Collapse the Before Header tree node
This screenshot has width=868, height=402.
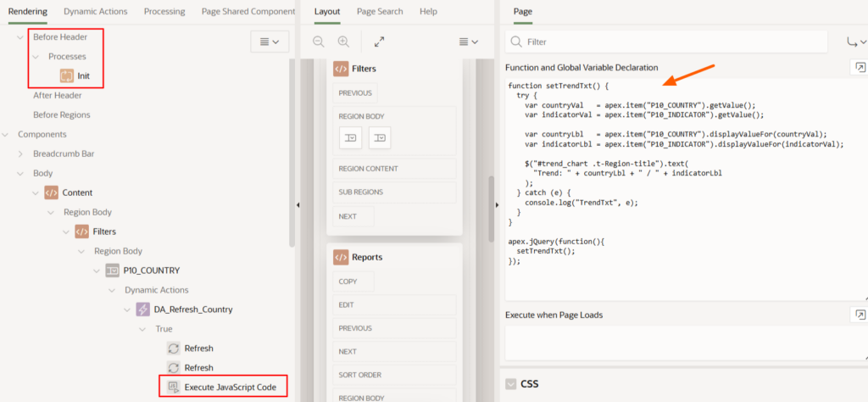(x=20, y=38)
